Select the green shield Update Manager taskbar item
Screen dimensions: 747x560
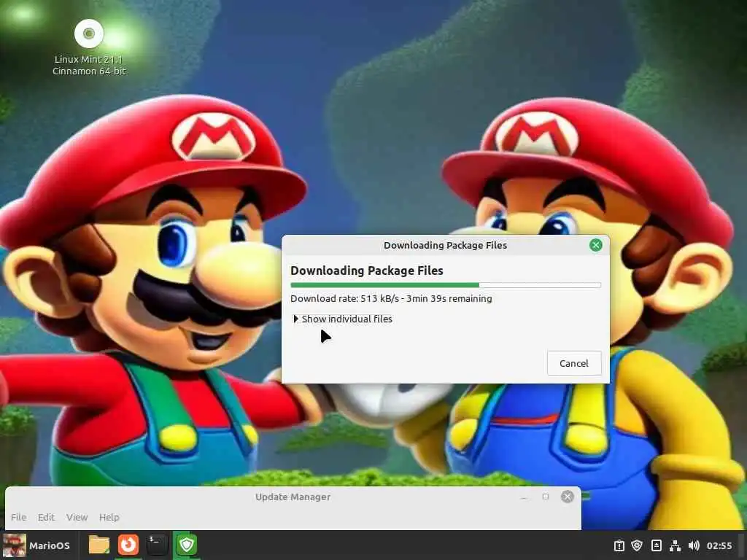[x=186, y=545]
